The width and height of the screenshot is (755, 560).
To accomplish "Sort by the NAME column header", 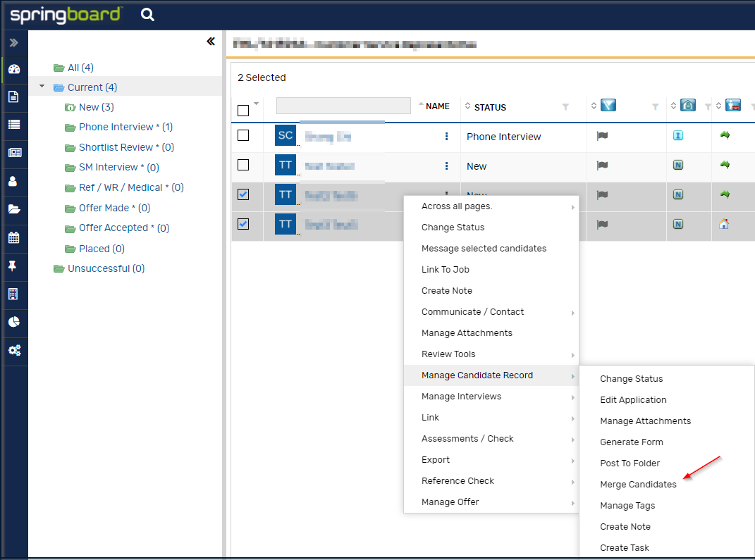I will tap(437, 106).
